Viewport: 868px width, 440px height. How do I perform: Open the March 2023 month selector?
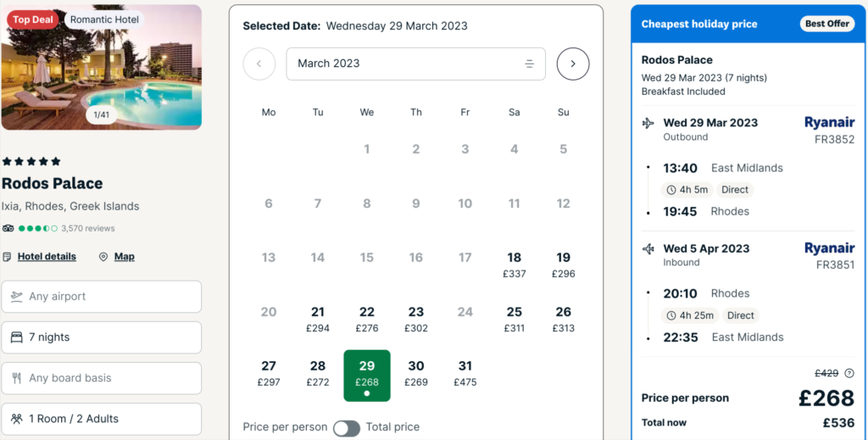415,64
